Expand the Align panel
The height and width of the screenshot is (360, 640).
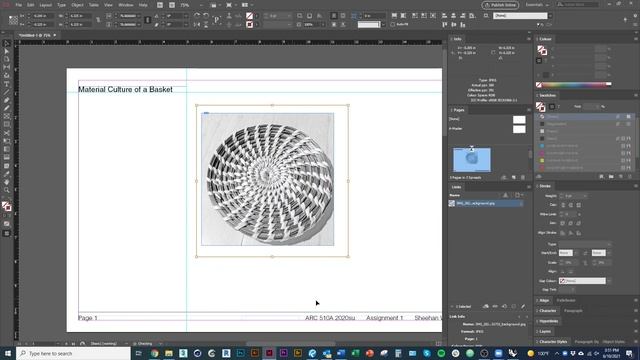(x=544, y=300)
